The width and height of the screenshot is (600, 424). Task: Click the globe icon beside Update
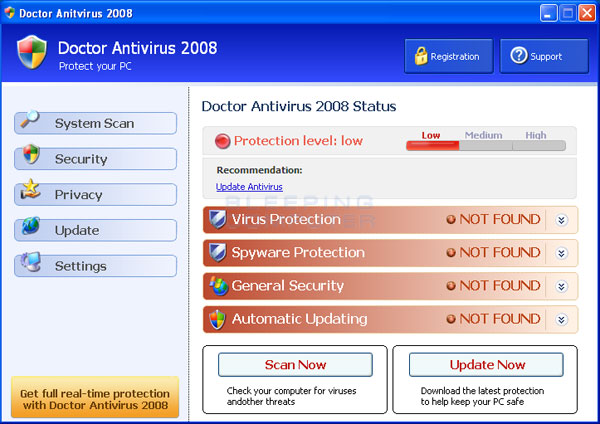click(31, 227)
